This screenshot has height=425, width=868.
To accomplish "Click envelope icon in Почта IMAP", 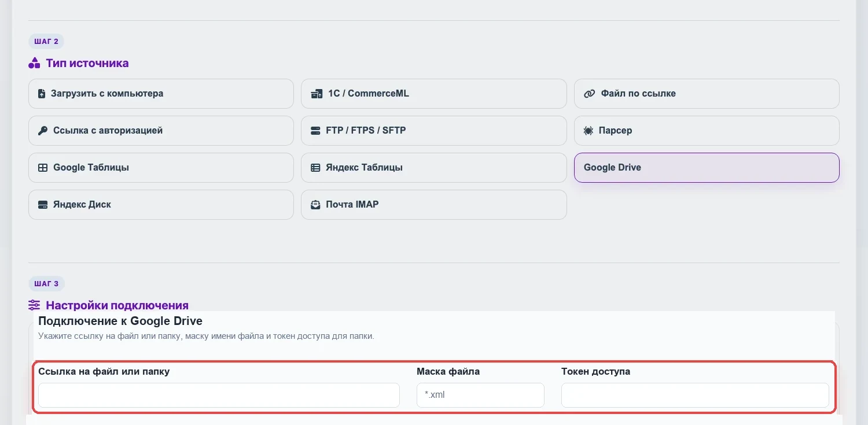I will [315, 205].
